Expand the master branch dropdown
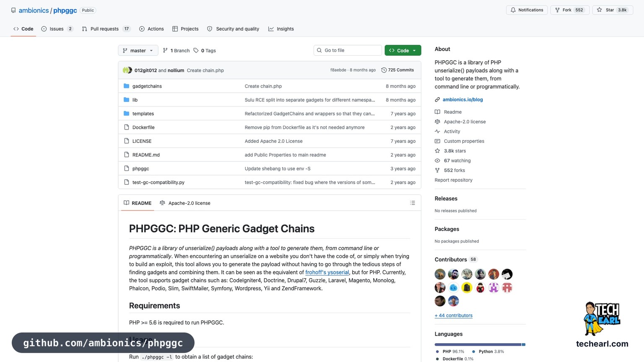This screenshot has height=362, width=644. [x=138, y=50]
